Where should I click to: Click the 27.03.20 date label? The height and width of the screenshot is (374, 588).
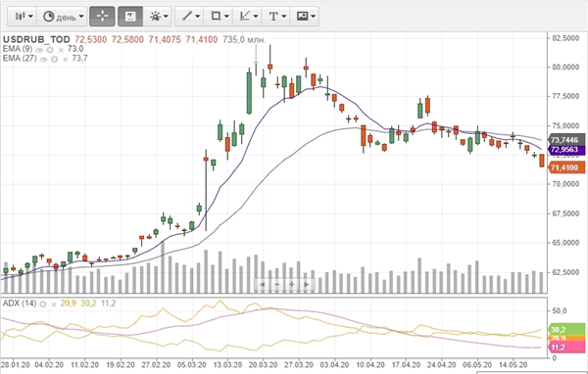click(x=299, y=364)
